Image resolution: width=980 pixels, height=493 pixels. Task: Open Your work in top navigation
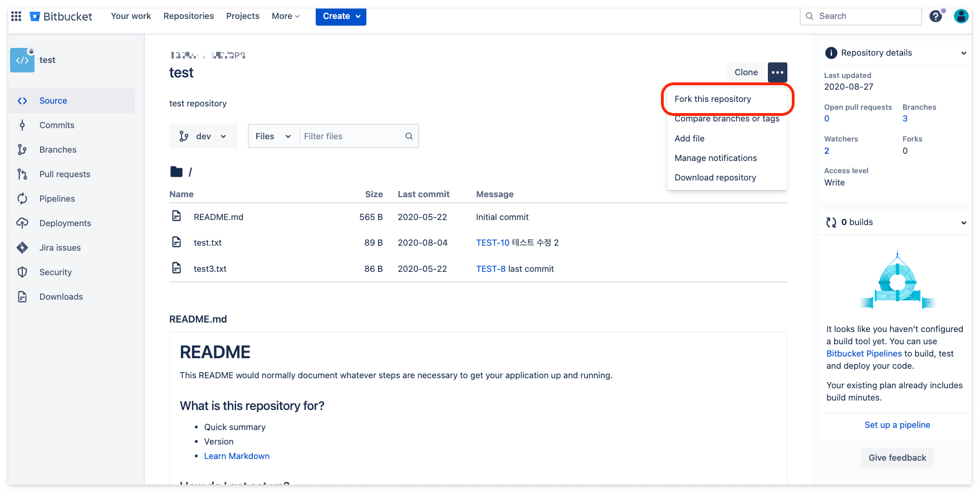pos(131,16)
